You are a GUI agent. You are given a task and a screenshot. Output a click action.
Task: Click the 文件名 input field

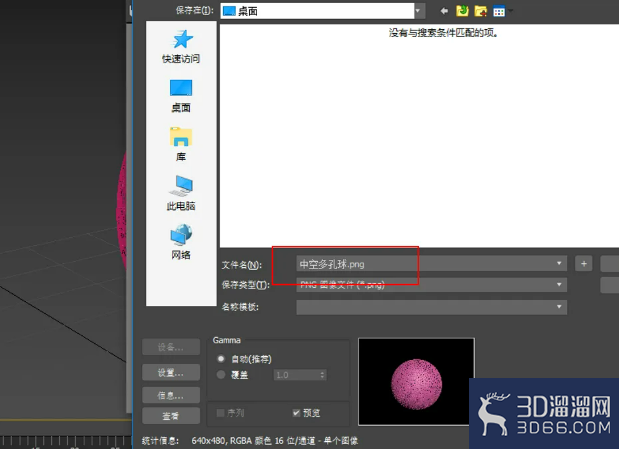(431, 263)
